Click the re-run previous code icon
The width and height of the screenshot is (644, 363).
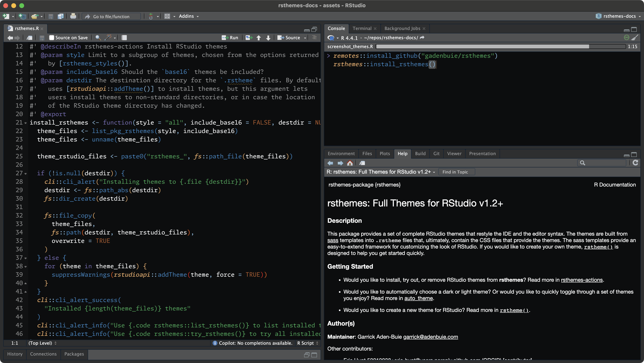(249, 37)
